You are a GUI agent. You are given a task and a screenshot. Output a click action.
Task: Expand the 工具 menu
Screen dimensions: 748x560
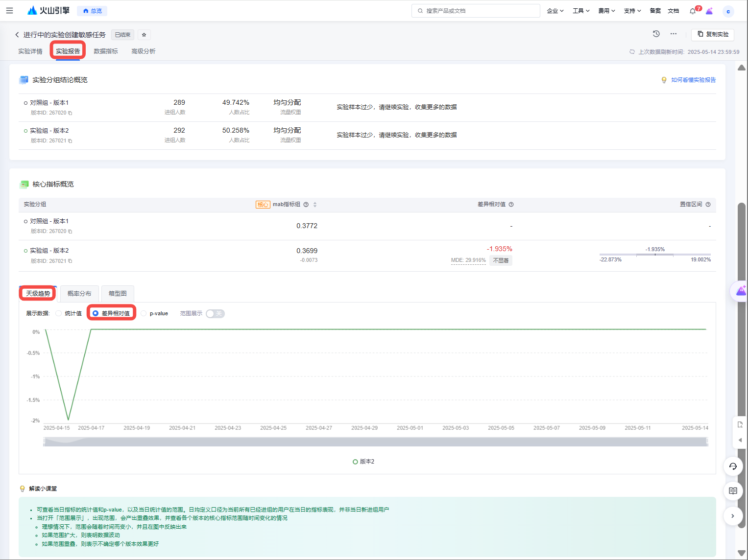pyautogui.click(x=581, y=11)
